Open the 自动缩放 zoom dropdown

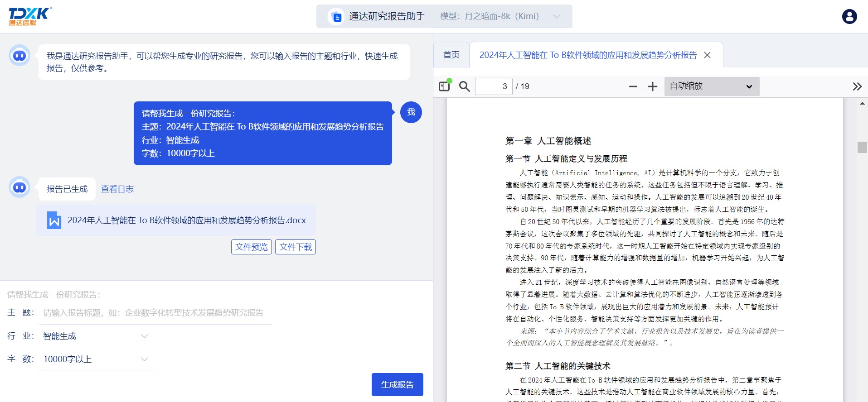(x=712, y=86)
